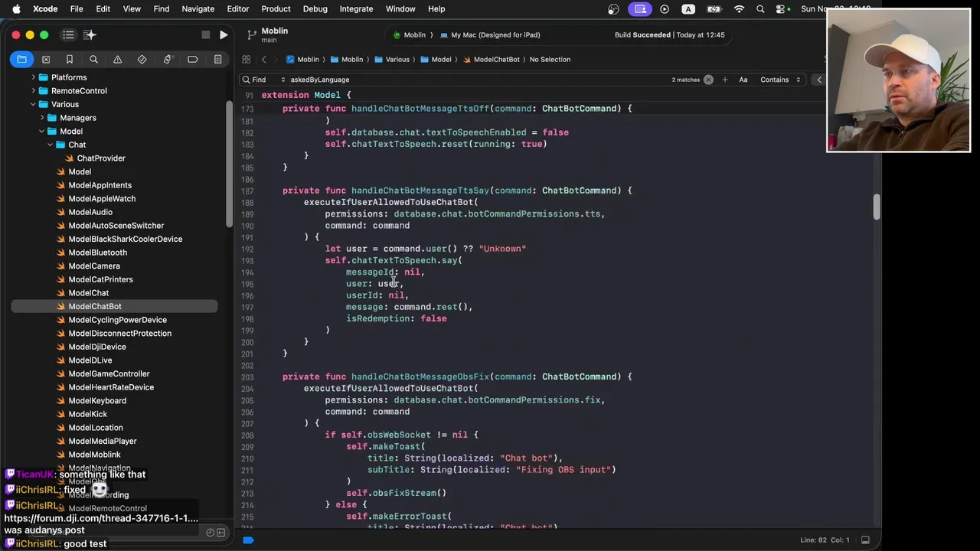Screen dimensions: 980x551
Task: Click the Moblin scheme selector
Action: point(409,34)
